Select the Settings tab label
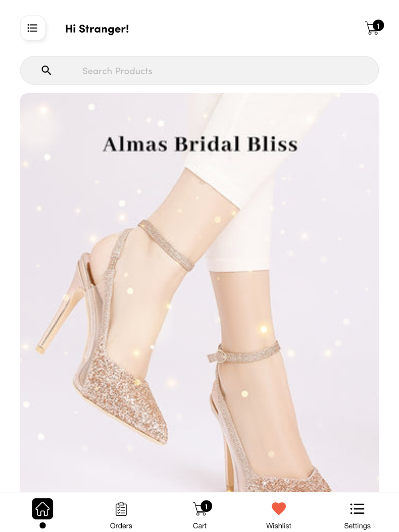 [x=357, y=526]
